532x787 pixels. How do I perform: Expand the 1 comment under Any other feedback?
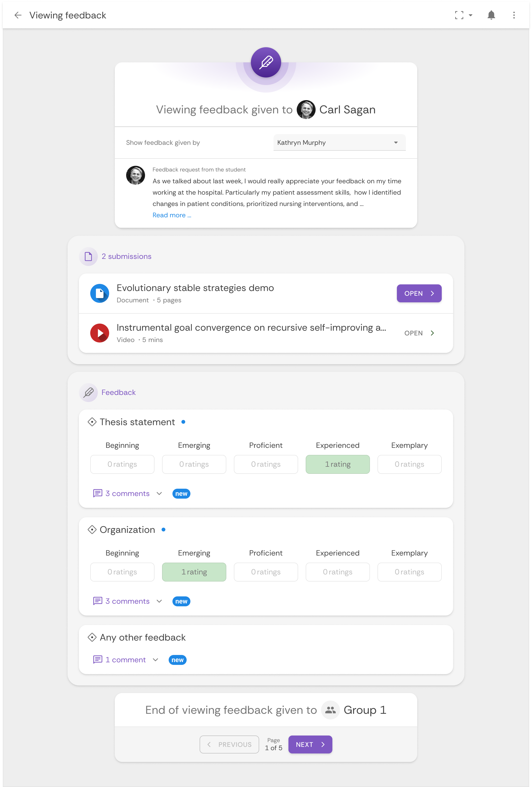(126, 660)
